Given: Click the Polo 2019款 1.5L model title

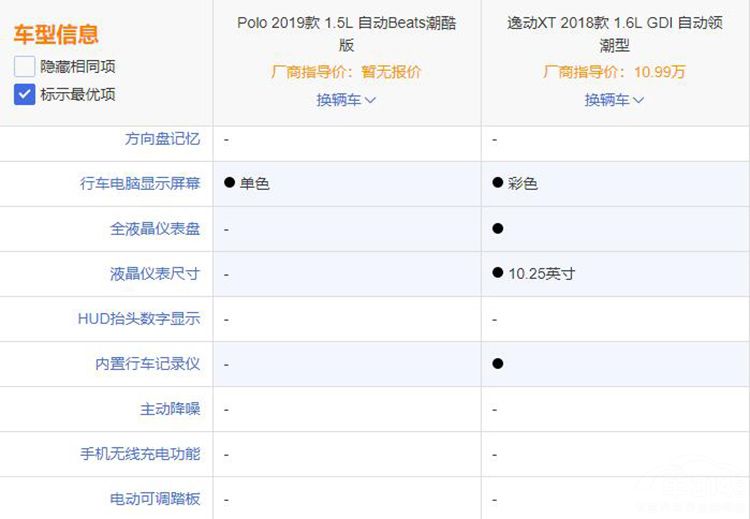Looking at the screenshot, I should point(346,34).
